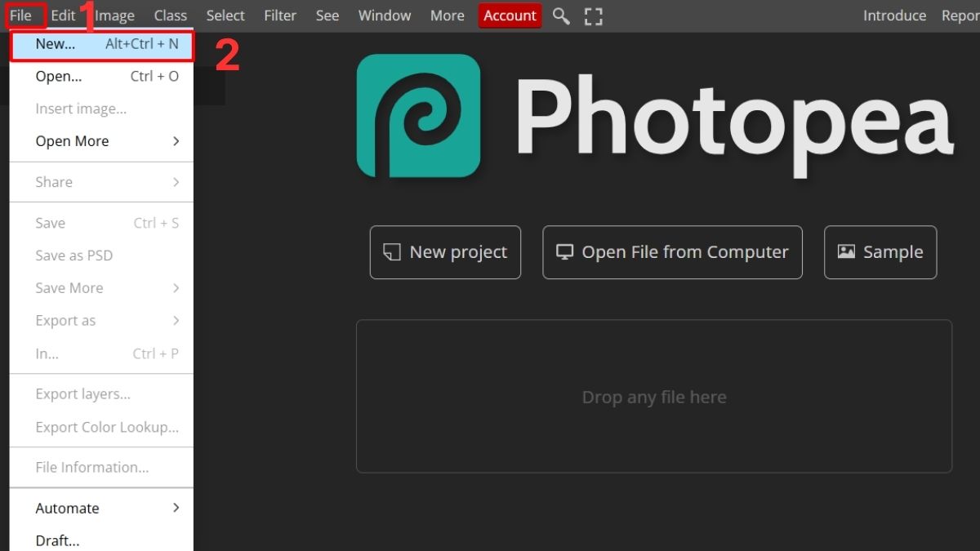Expand the Share submenu

(102, 182)
